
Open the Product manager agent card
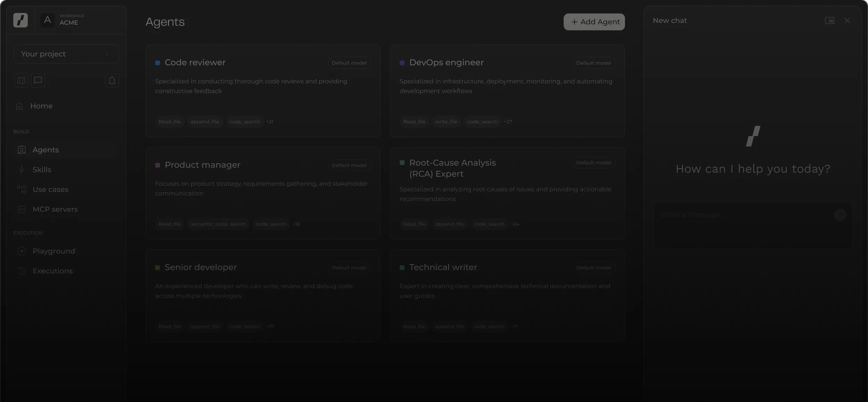click(263, 193)
